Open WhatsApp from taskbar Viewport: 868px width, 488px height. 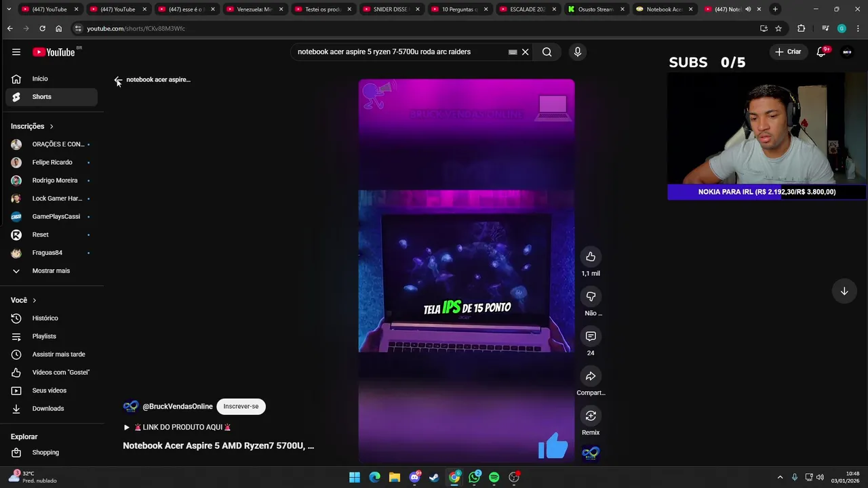475,477
